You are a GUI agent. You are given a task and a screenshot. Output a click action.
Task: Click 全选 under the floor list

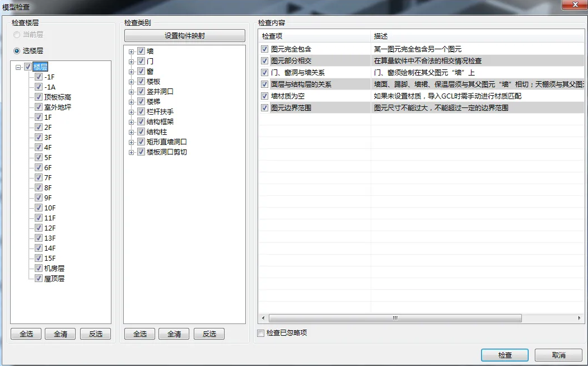tap(26, 334)
